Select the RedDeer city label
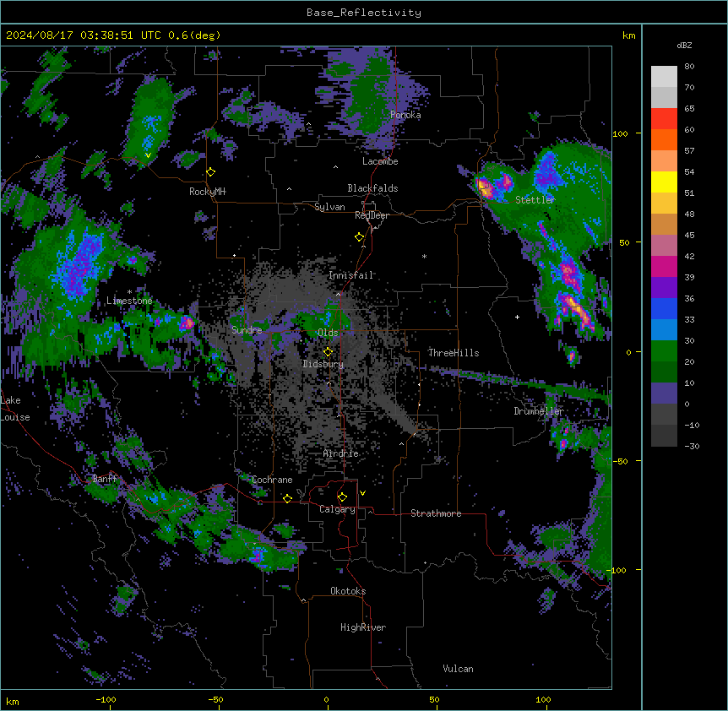Viewport: 728px width, 711px height. coord(372,215)
